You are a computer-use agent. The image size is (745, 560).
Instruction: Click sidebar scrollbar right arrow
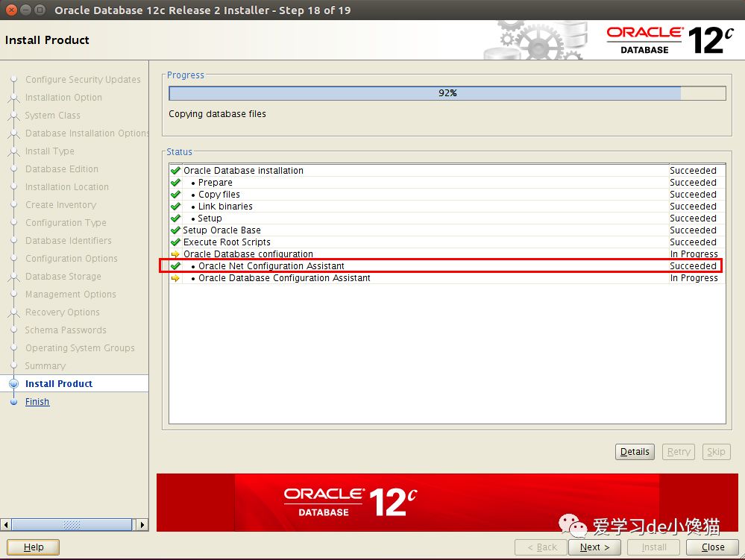(x=142, y=525)
